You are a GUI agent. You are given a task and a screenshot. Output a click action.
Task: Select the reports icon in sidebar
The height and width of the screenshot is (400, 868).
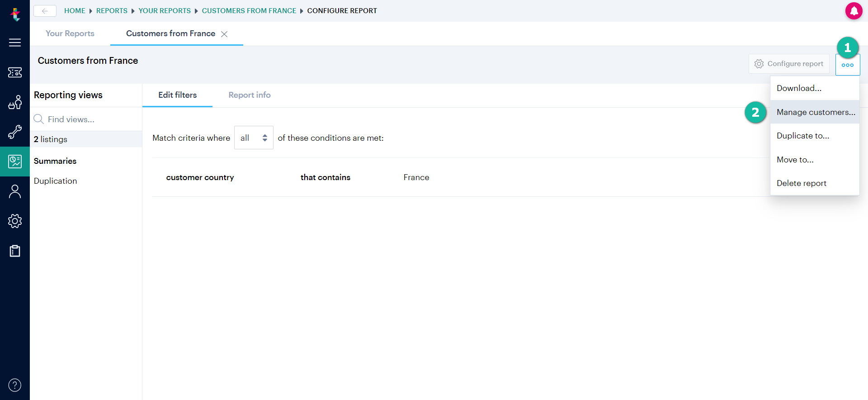tap(15, 162)
